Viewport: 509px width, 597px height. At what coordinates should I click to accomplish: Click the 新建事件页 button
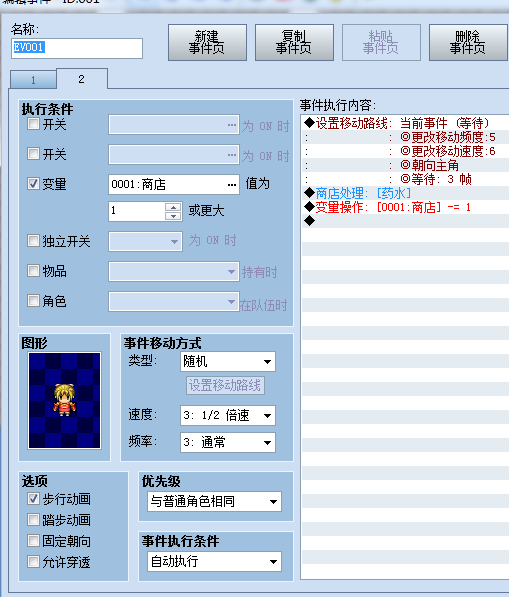tap(207, 43)
